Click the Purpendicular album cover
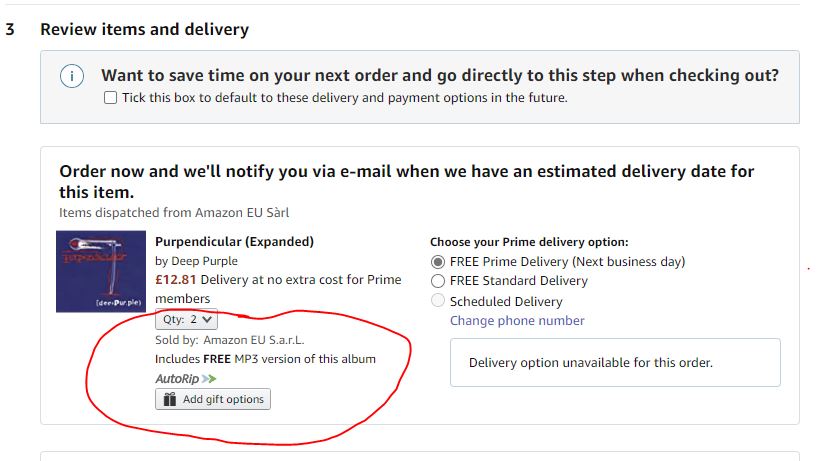Image resolution: width=826 pixels, height=461 pixels. pyautogui.click(x=100, y=271)
